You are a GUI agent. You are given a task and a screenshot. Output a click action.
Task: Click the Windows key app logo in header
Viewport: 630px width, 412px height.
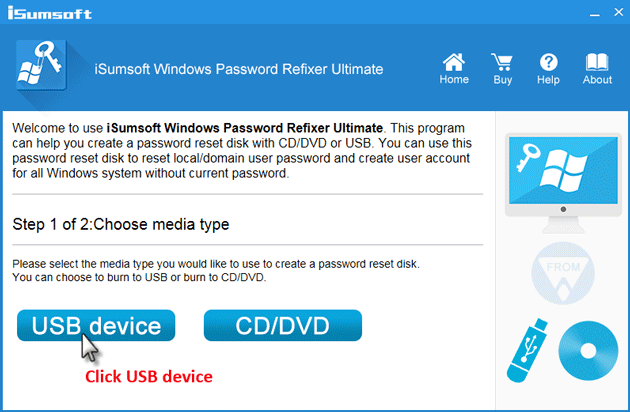click(41, 69)
